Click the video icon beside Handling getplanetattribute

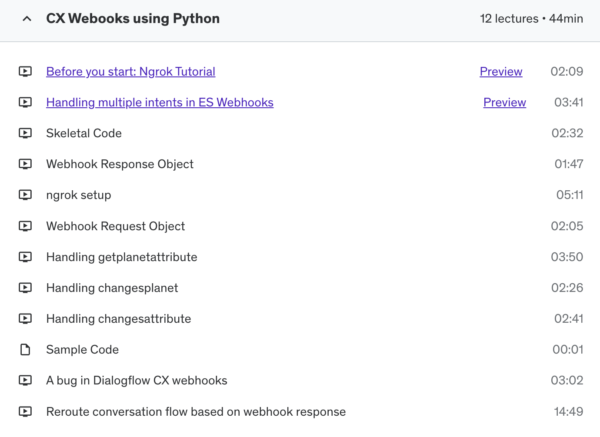click(x=25, y=257)
